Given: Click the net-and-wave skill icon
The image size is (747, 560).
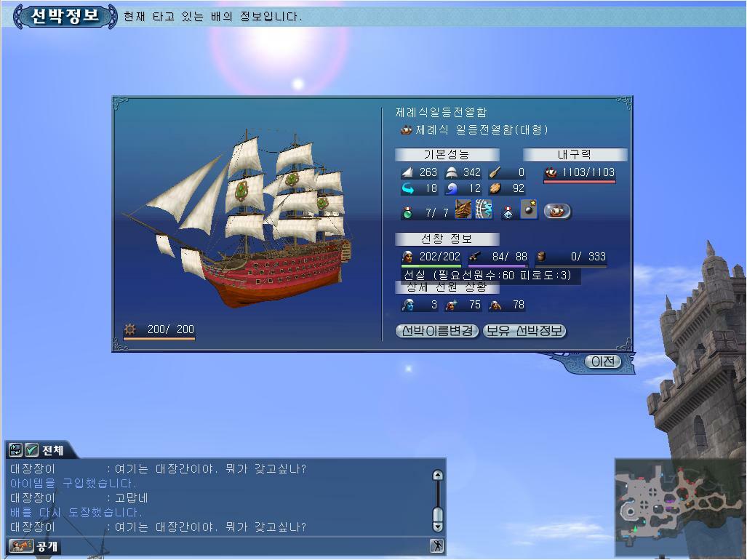Looking at the screenshot, I should (x=484, y=211).
